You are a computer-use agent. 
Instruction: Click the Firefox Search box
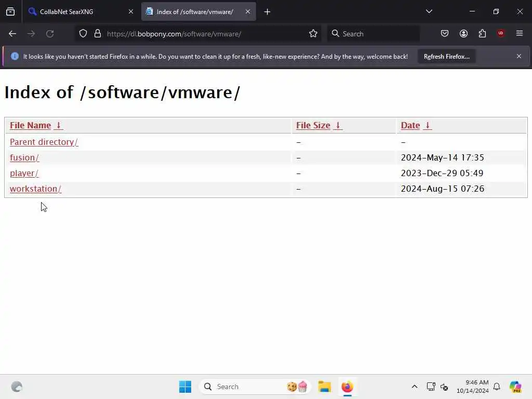pyautogui.click(x=373, y=34)
